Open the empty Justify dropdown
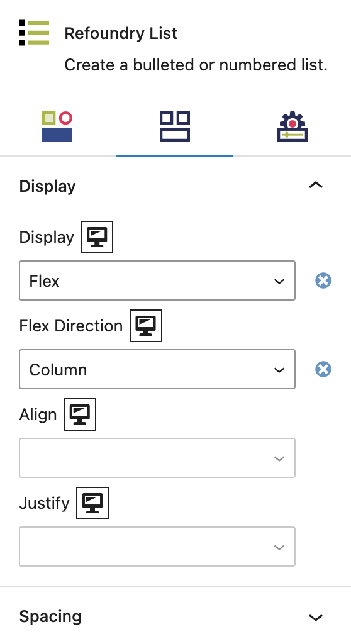This screenshot has width=351, height=644. pos(157,547)
